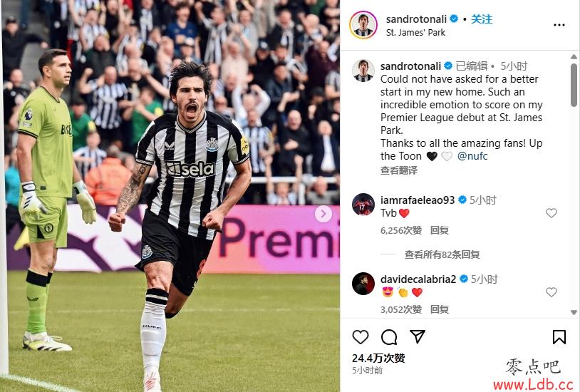This screenshot has width=580, height=392.
Task: Like davidecalabria2's comment
Action: point(551,292)
